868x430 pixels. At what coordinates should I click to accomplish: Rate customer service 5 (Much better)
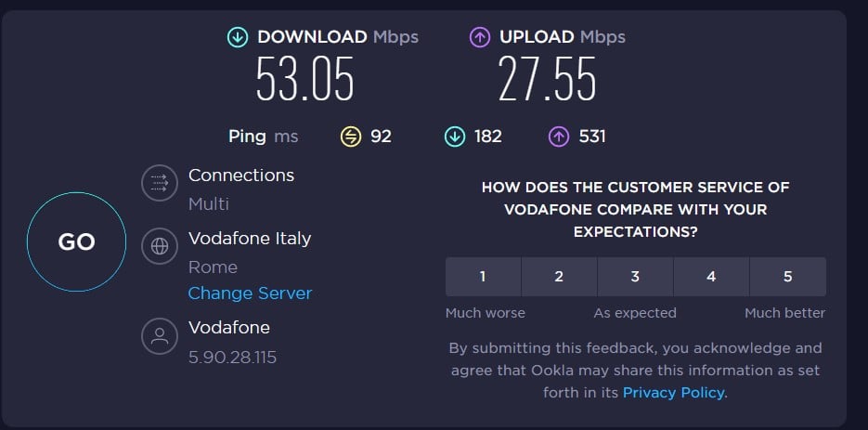coord(788,277)
